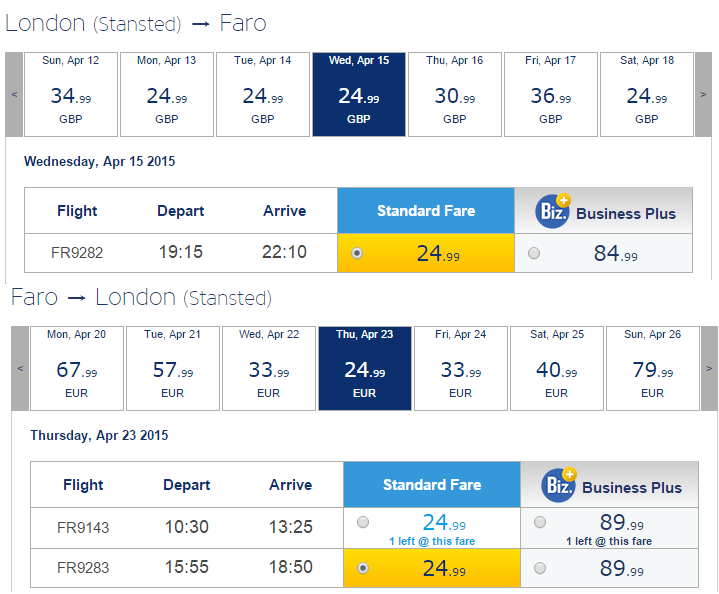719x594 pixels.
Task: Show earlier dates for Faro to London
Action: click(x=20, y=368)
